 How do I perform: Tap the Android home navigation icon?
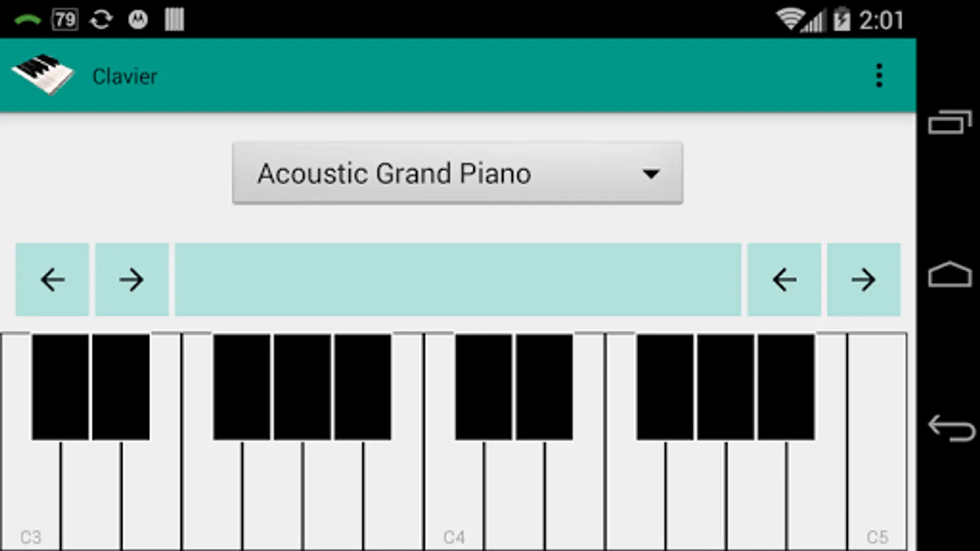[950, 274]
